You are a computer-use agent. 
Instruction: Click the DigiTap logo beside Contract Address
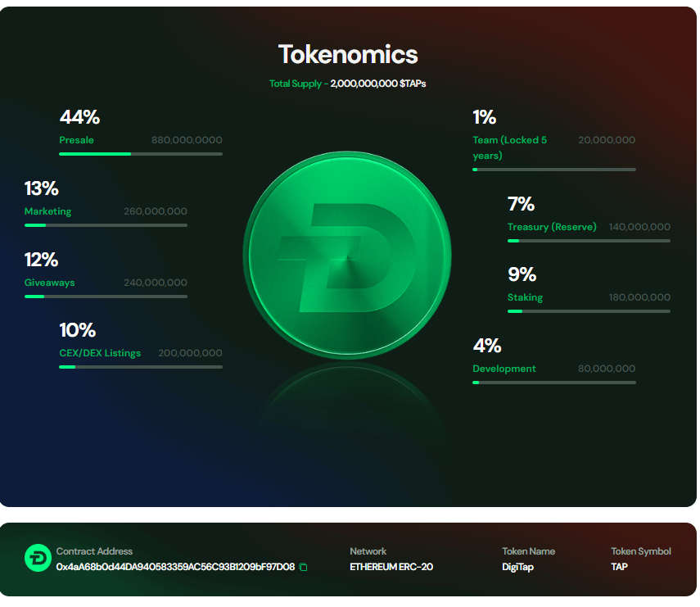click(x=38, y=558)
